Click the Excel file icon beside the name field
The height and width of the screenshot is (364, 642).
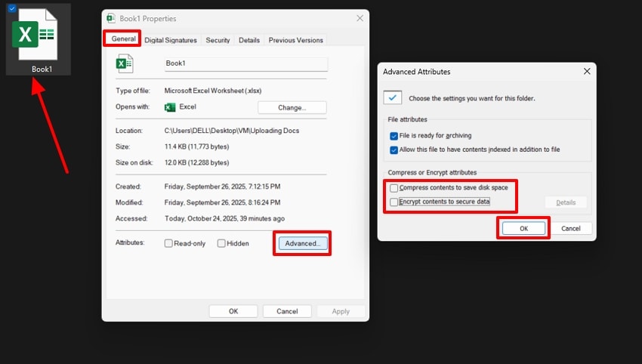pos(125,63)
